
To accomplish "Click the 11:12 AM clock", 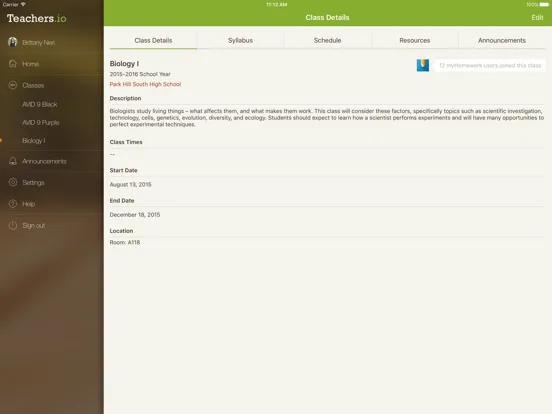I will (x=277, y=5).
